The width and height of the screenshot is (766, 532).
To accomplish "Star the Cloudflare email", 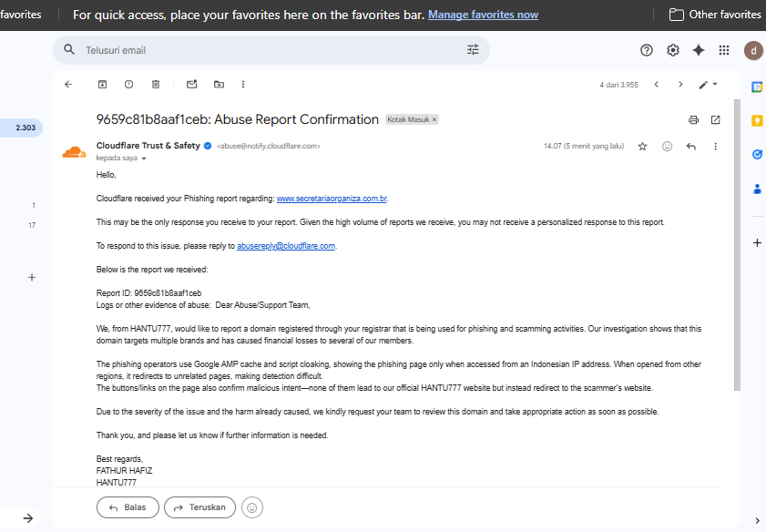I will click(x=642, y=146).
